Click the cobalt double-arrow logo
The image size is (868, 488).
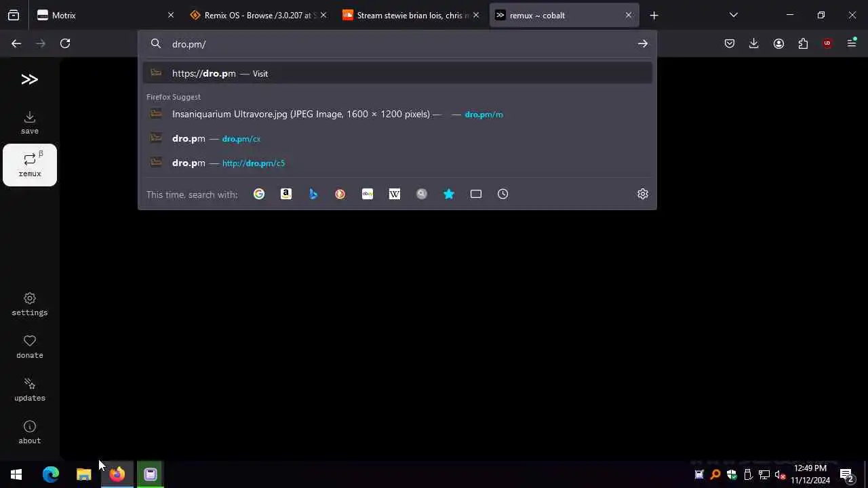(x=29, y=79)
